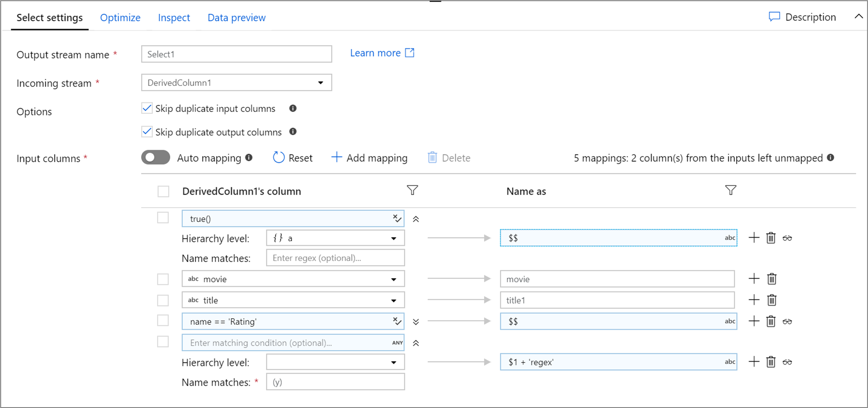
Task: Open the filter icon on Name as header
Action: 730,190
